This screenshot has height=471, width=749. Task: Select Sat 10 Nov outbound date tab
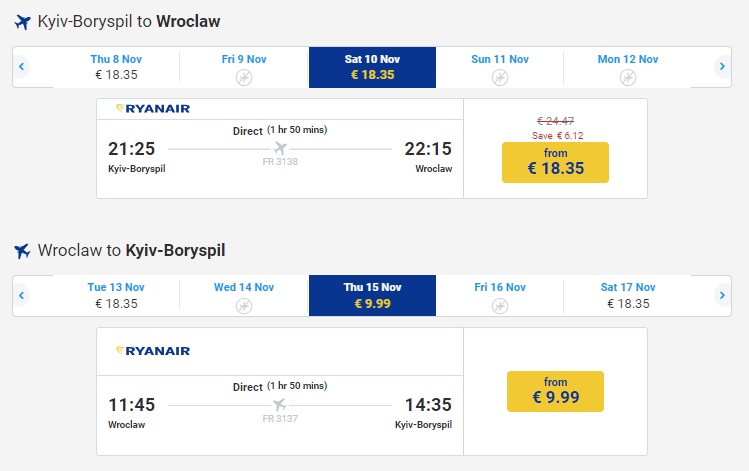pos(372,67)
